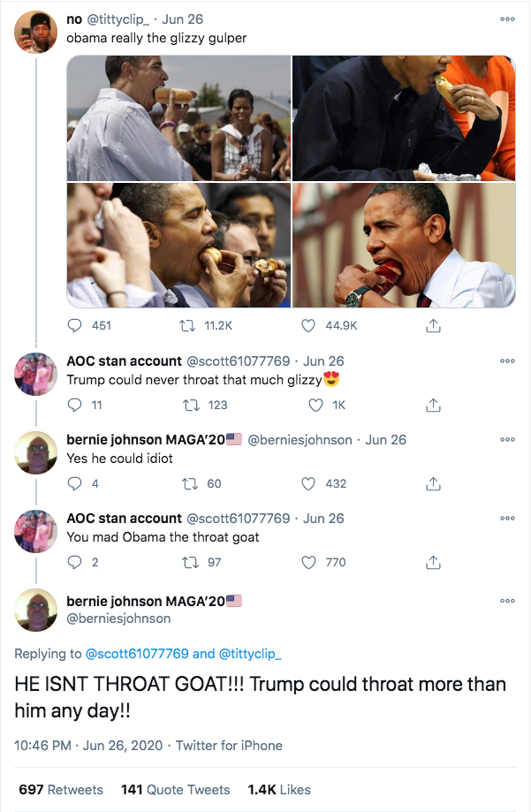Share the original tweet with four photos
Image resolution: width=531 pixels, height=812 pixels.
point(433,325)
